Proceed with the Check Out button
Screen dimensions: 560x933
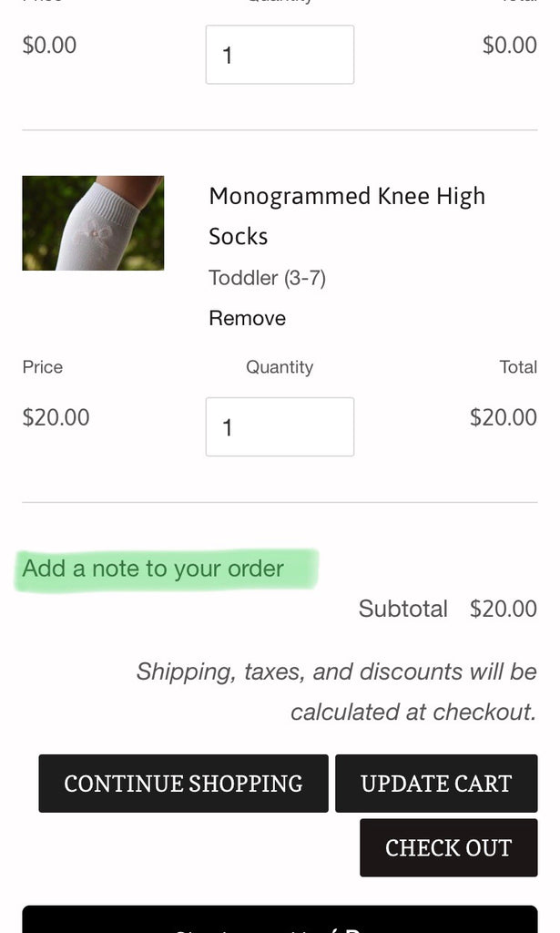click(x=448, y=847)
